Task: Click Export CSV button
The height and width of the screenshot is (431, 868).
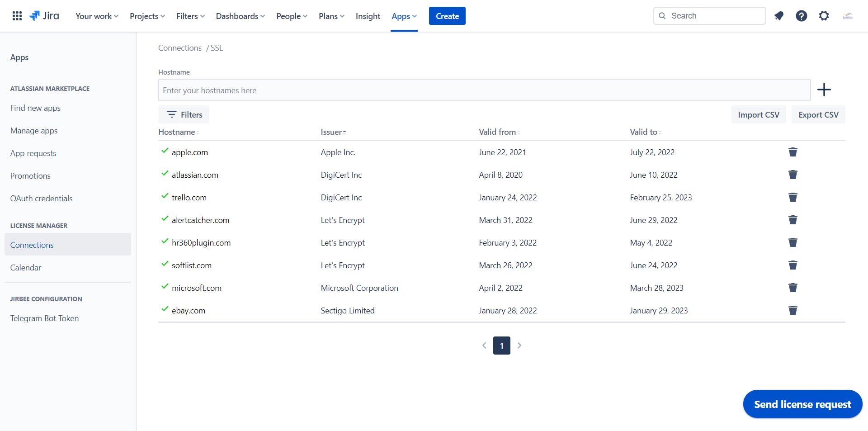Action: (x=818, y=114)
